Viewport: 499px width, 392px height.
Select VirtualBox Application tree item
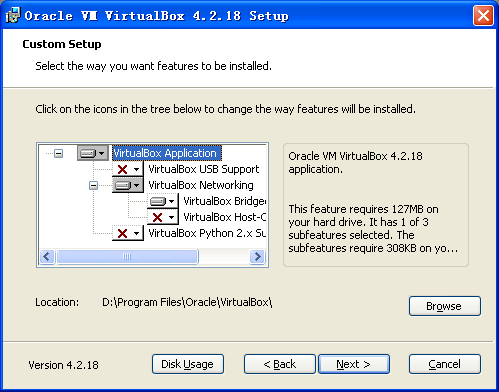point(167,153)
